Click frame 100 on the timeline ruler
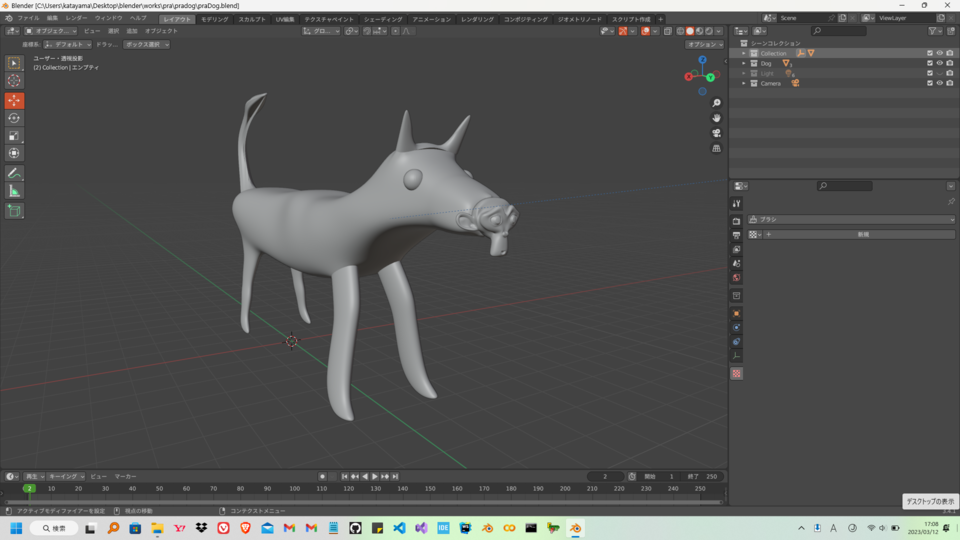The width and height of the screenshot is (960, 540). pos(294,488)
